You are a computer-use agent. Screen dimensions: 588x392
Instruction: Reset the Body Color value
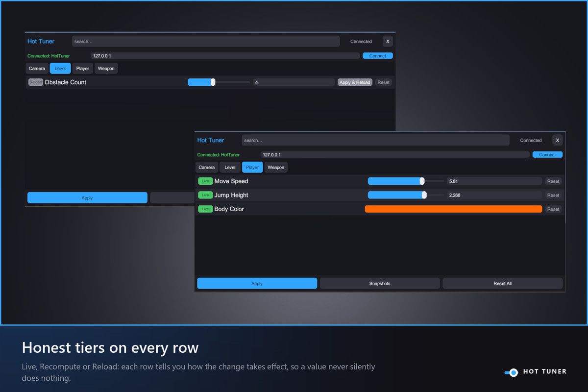(x=553, y=209)
